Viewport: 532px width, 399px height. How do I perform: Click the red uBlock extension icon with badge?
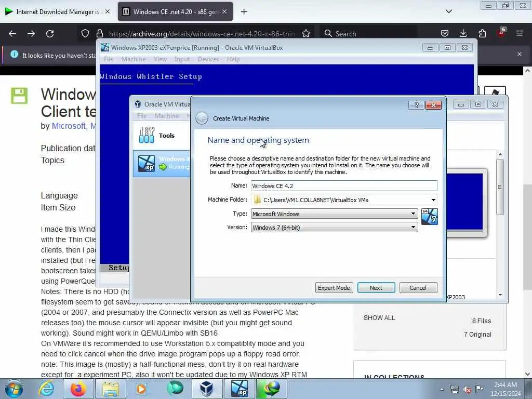tap(501, 33)
